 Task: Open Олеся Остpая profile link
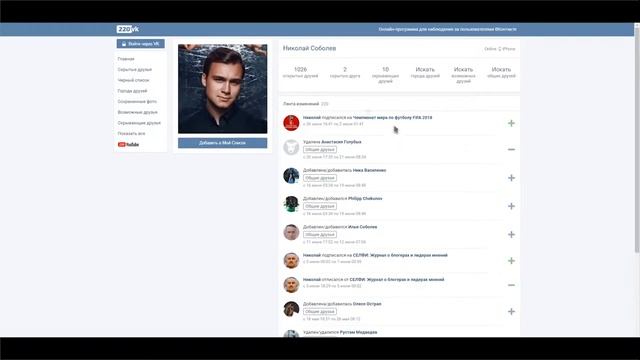coord(367,304)
